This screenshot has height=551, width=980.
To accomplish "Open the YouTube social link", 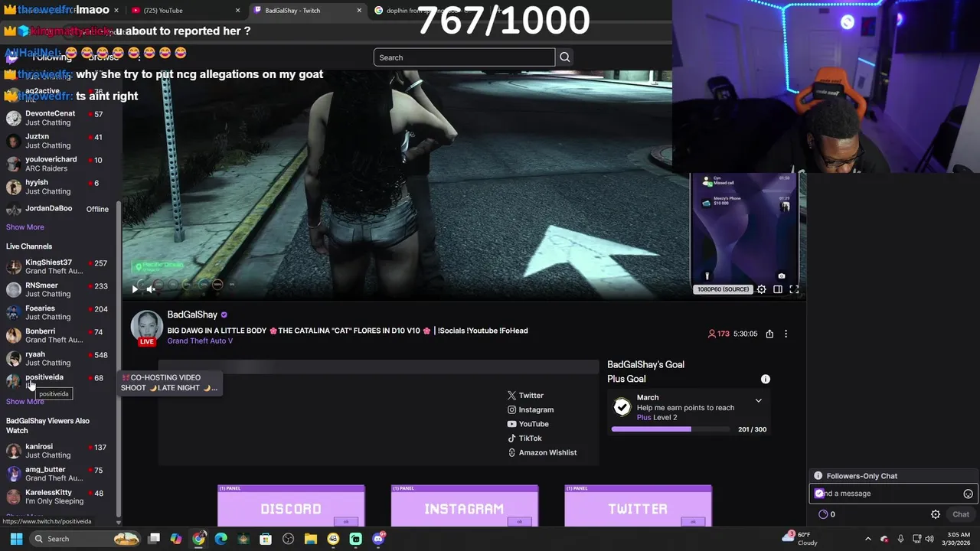I will (x=528, y=424).
